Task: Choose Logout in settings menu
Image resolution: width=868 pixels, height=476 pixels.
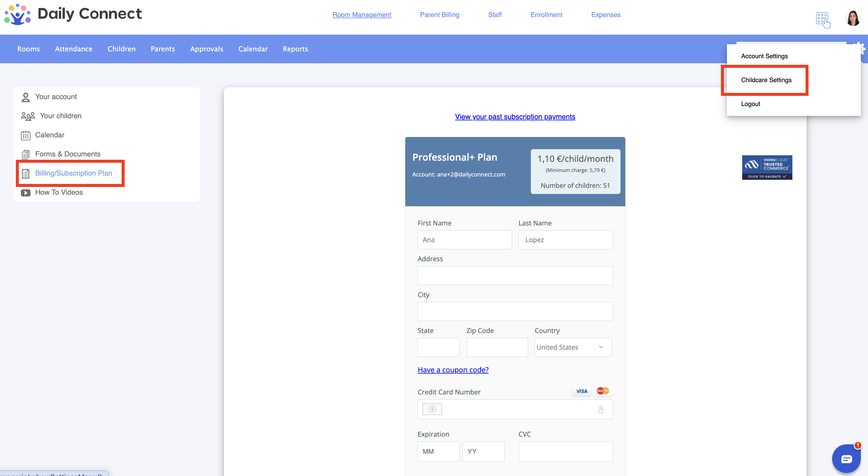Action: tap(751, 104)
